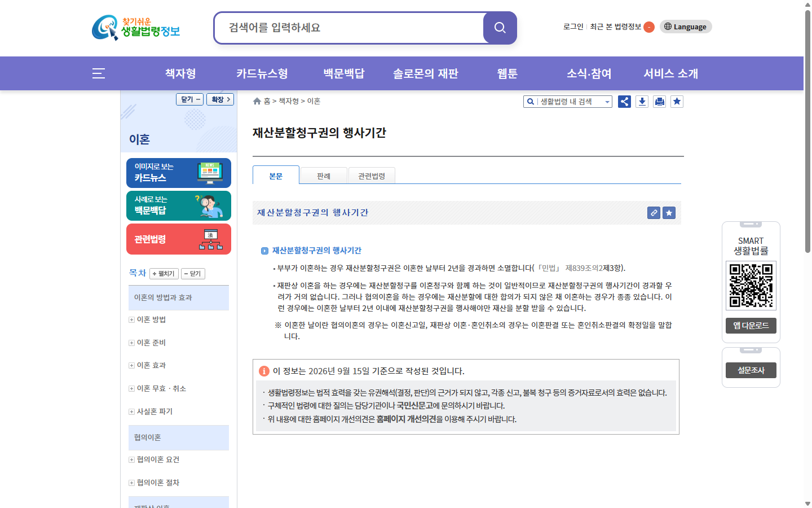This screenshot has height=508, width=812.
Task: Click the recent law count badge
Action: pyautogui.click(x=649, y=27)
